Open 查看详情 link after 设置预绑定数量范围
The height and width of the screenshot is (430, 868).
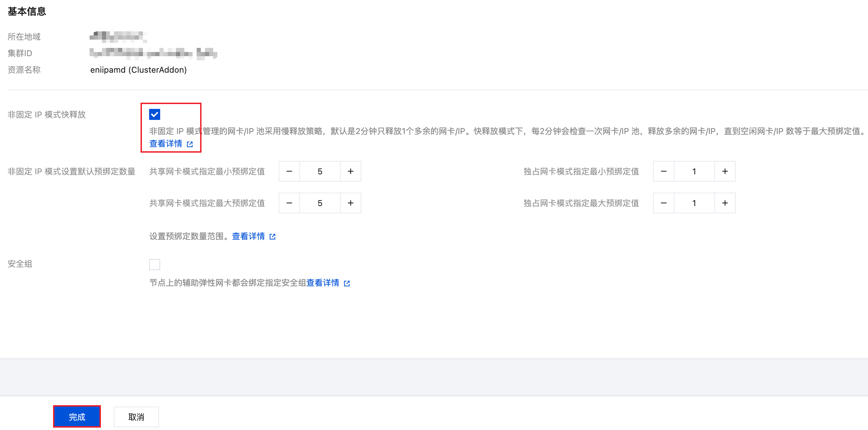pyautogui.click(x=248, y=236)
